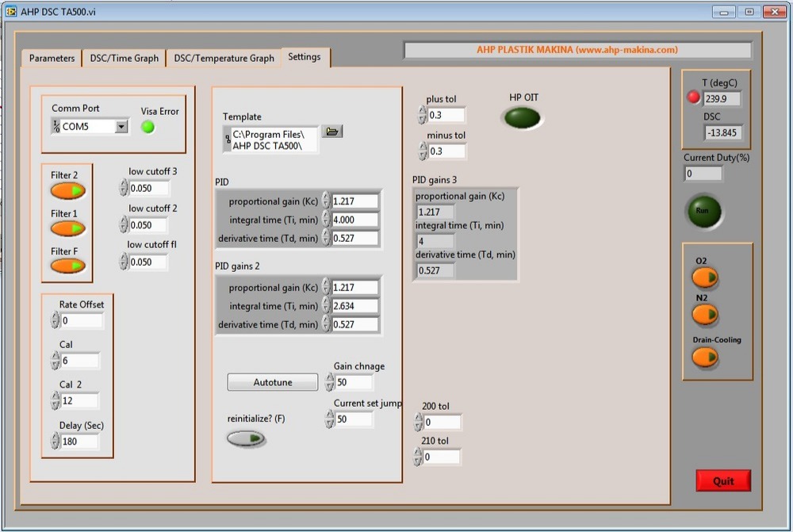Switch to the DSC/Time Graph tab
The image size is (793, 532).
click(x=124, y=58)
